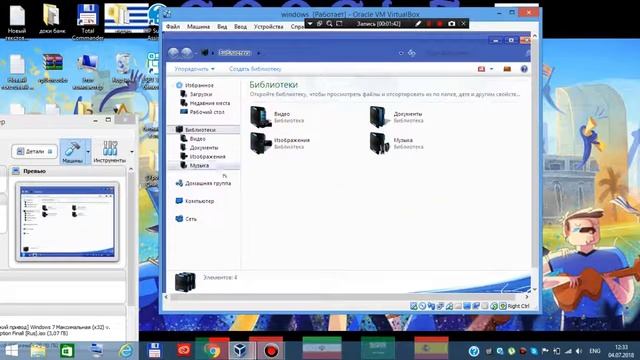
Task: Click the volume speaker tray icon
Action: (x=578, y=351)
